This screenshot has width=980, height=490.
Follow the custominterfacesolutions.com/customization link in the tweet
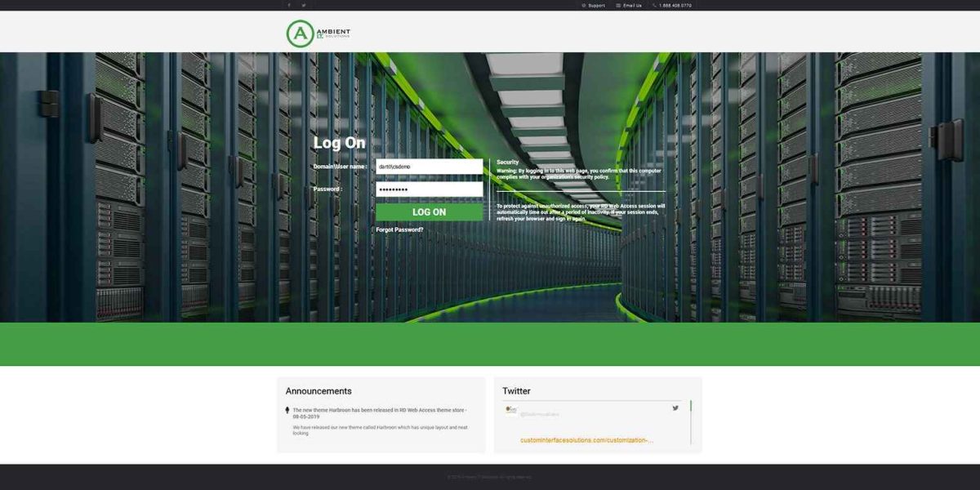(x=586, y=440)
